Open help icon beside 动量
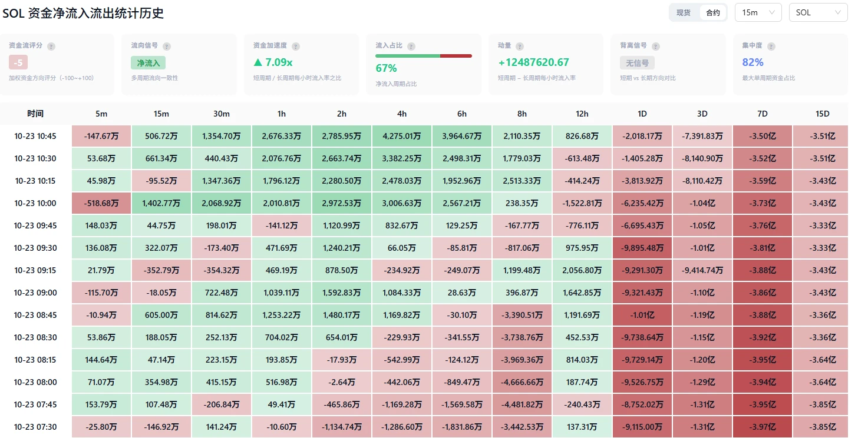 point(520,46)
